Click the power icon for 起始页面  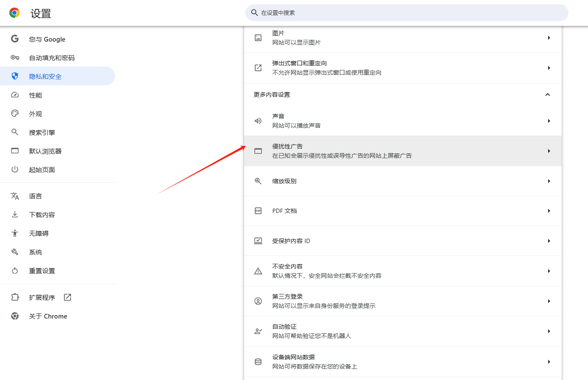coord(15,170)
